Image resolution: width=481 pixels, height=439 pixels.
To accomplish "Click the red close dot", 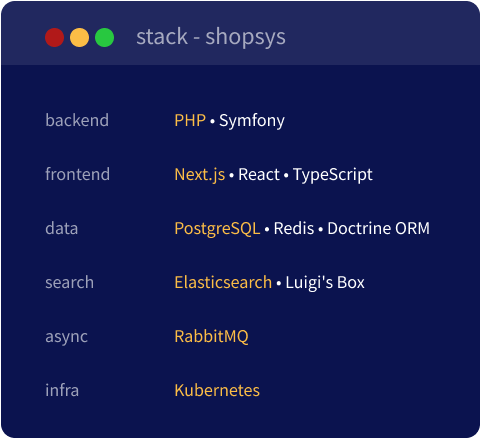I will (x=54, y=37).
